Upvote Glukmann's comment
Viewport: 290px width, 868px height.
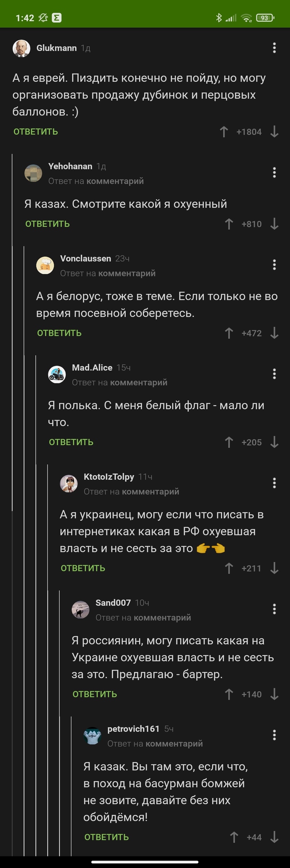tap(224, 132)
